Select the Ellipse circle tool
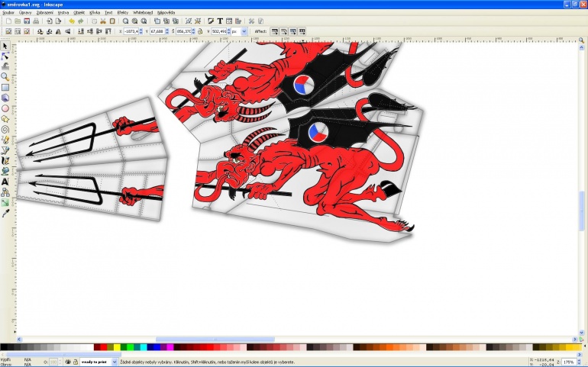Image resolution: width=588 pixels, height=367 pixels. coord(5,108)
